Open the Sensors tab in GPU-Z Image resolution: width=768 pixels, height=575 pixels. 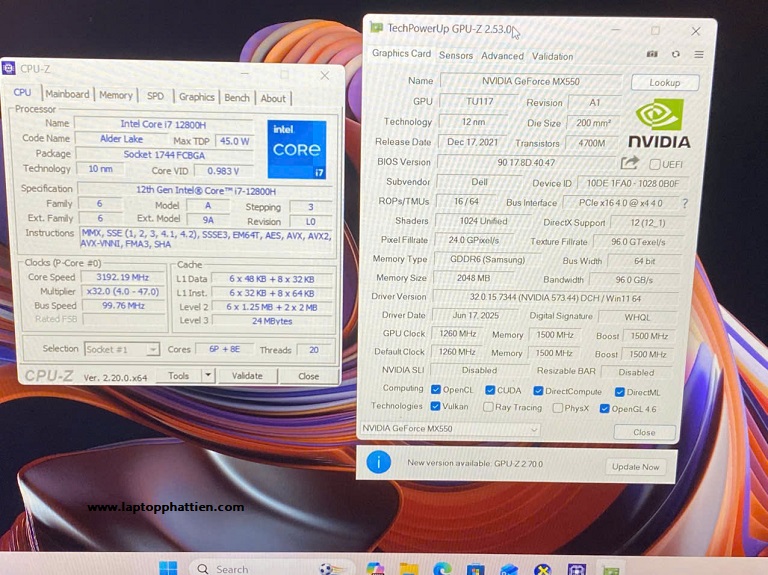456,55
